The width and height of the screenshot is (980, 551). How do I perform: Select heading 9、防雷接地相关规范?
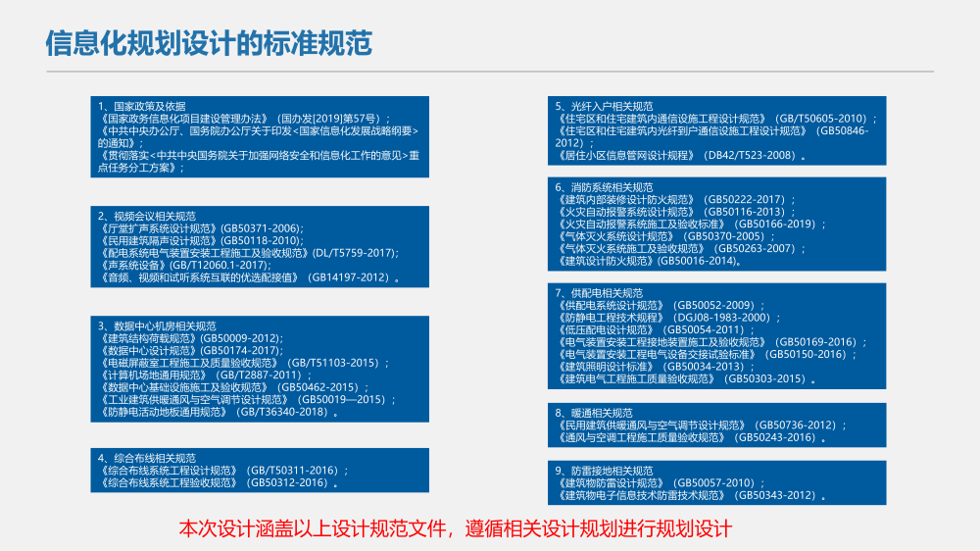(605, 471)
